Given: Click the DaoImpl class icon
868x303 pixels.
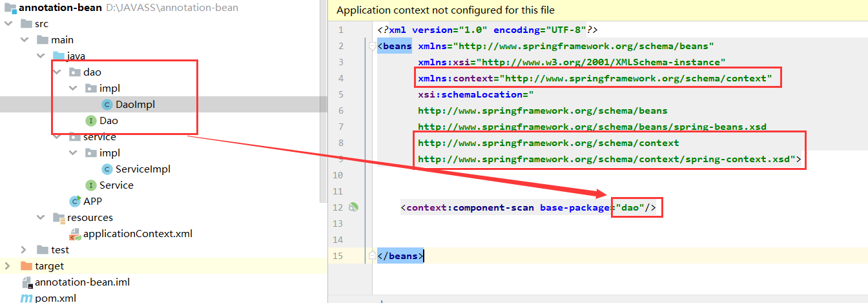Looking at the screenshot, I should [107, 105].
